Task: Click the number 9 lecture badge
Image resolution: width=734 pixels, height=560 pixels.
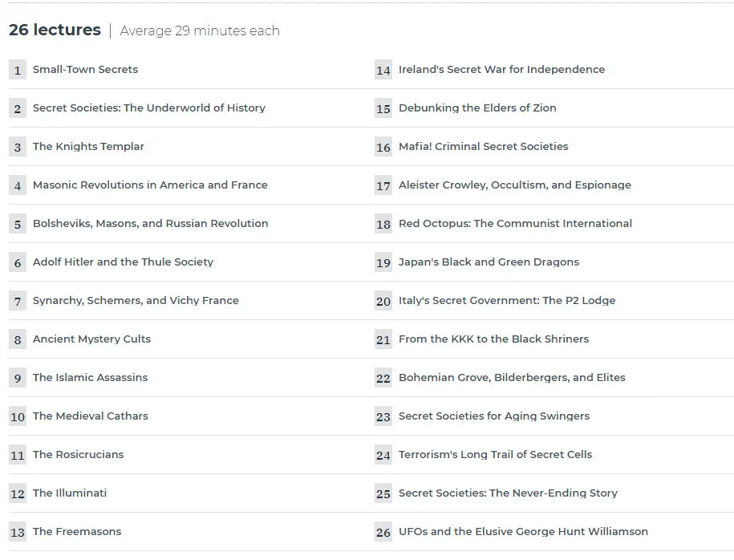Action: click(x=18, y=378)
